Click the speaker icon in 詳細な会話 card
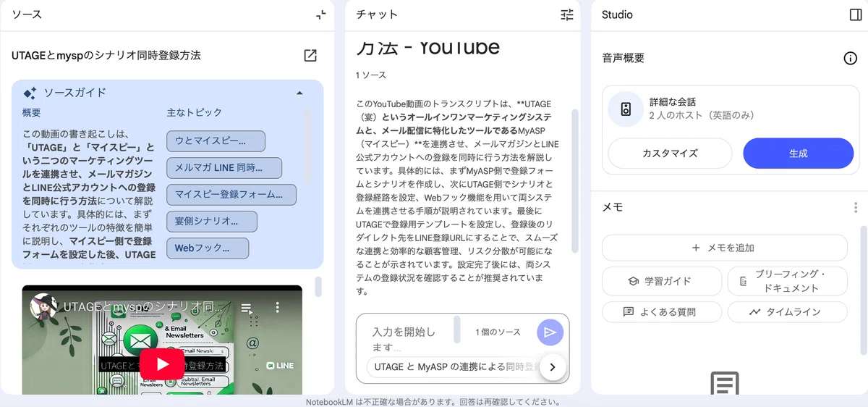The width and height of the screenshot is (868, 407). click(x=626, y=109)
